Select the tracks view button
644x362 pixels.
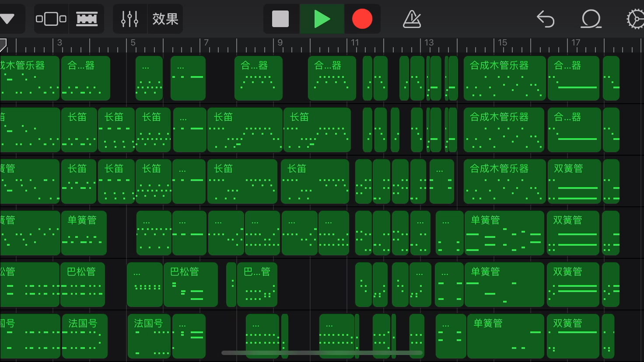[x=87, y=19]
